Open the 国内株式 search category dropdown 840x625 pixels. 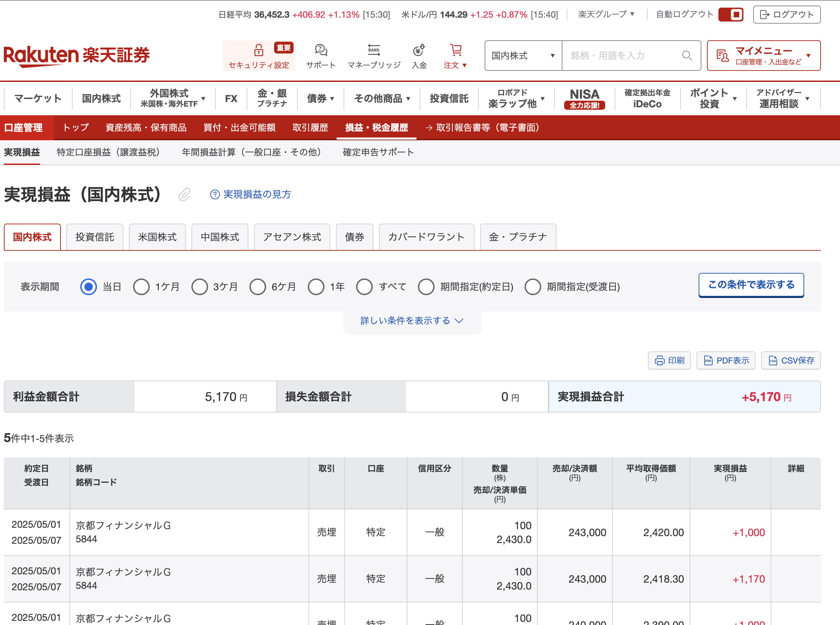(x=523, y=56)
